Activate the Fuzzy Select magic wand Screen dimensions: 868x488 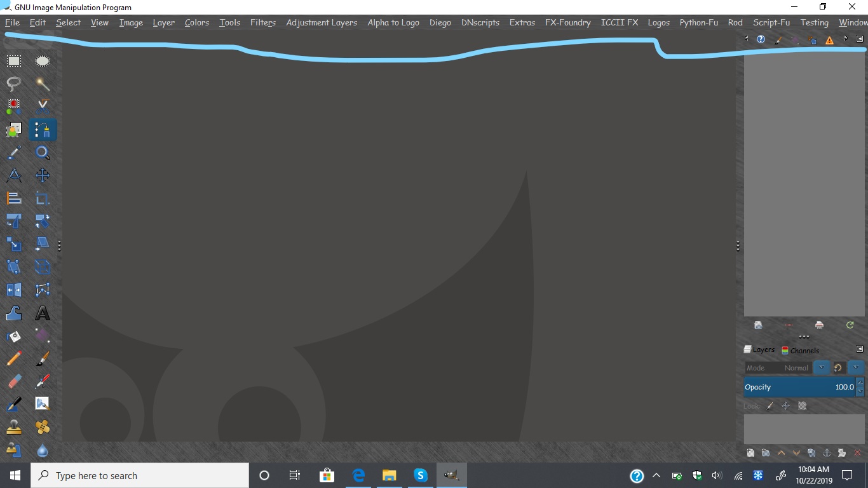click(x=43, y=84)
